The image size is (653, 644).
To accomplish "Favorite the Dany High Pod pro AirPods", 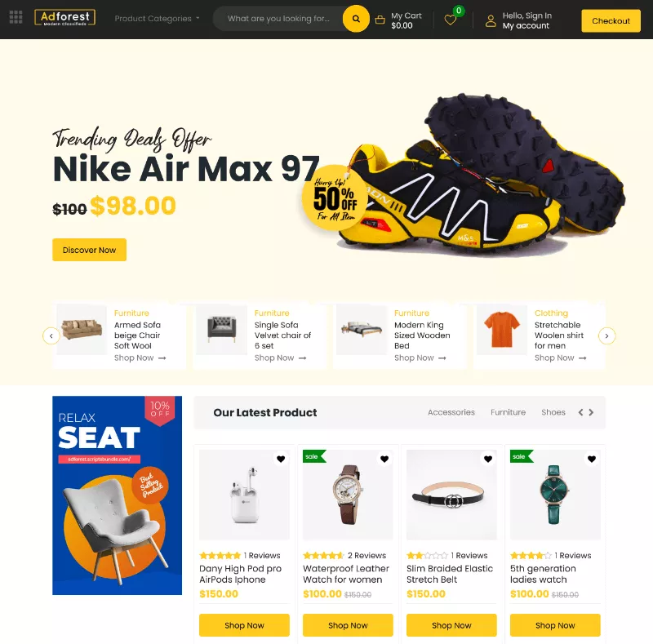I will click(x=281, y=459).
